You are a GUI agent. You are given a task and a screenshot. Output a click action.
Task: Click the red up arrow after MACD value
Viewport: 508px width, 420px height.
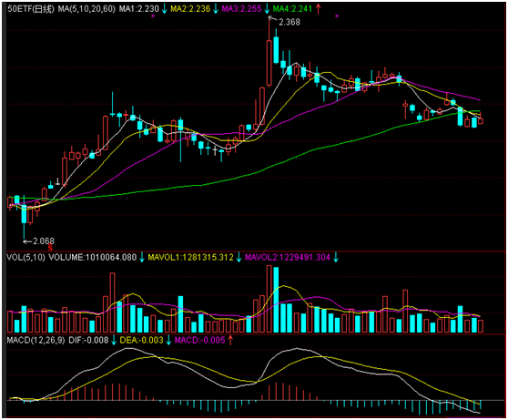pos(230,340)
